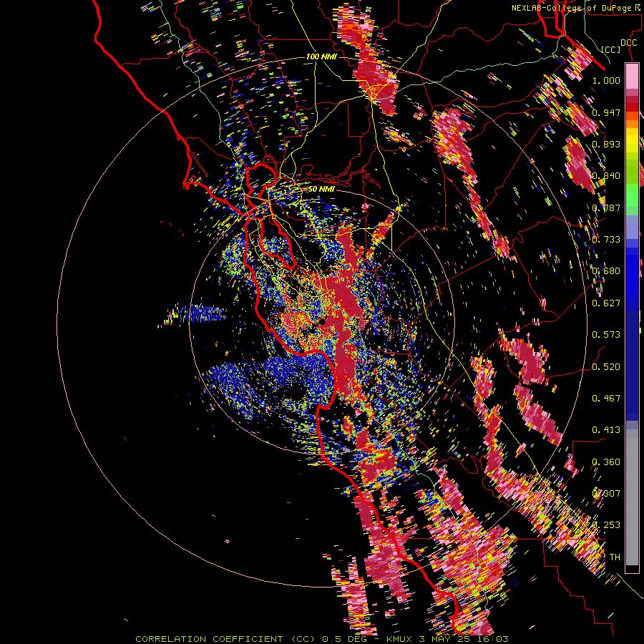The width and height of the screenshot is (644, 644).
Task: Select the 0.627 scale value
Action: click(x=606, y=303)
